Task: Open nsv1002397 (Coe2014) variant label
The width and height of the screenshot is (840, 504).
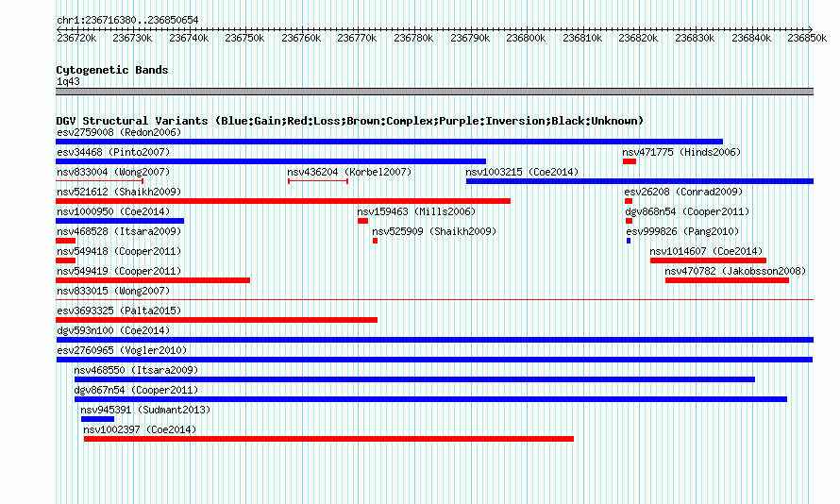Action: click(140, 429)
